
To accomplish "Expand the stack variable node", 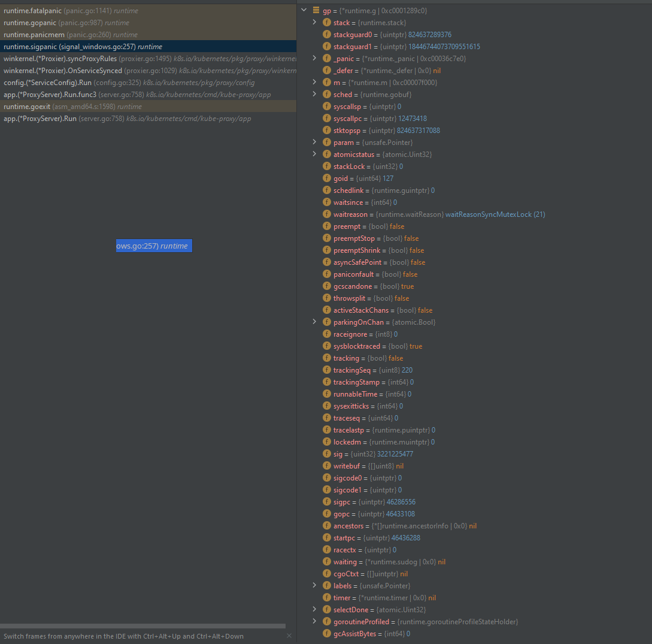I will pos(315,22).
